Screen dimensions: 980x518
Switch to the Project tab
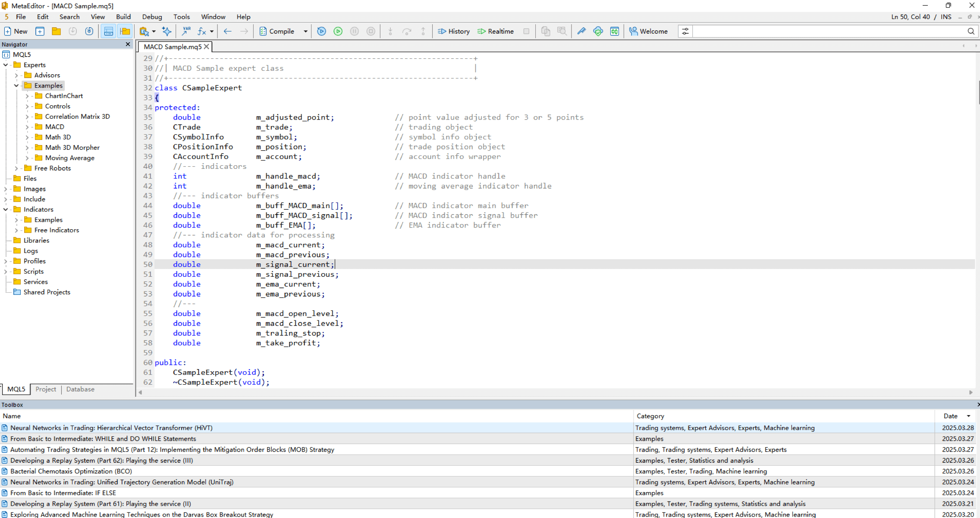click(46, 389)
